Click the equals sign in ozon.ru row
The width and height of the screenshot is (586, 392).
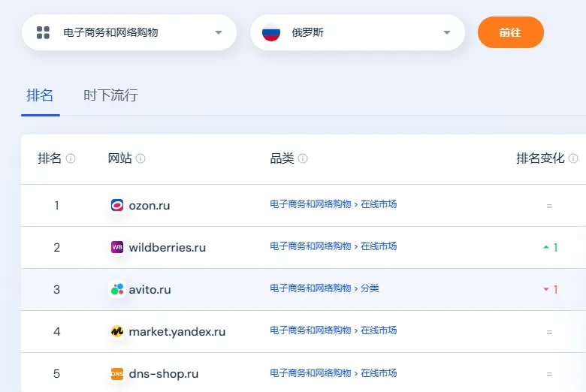tap(549, 206)
